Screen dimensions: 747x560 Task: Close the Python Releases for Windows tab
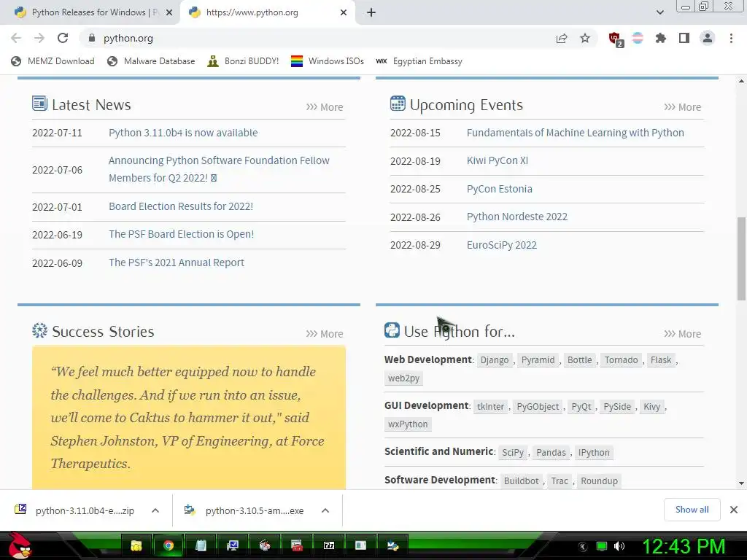169,12
